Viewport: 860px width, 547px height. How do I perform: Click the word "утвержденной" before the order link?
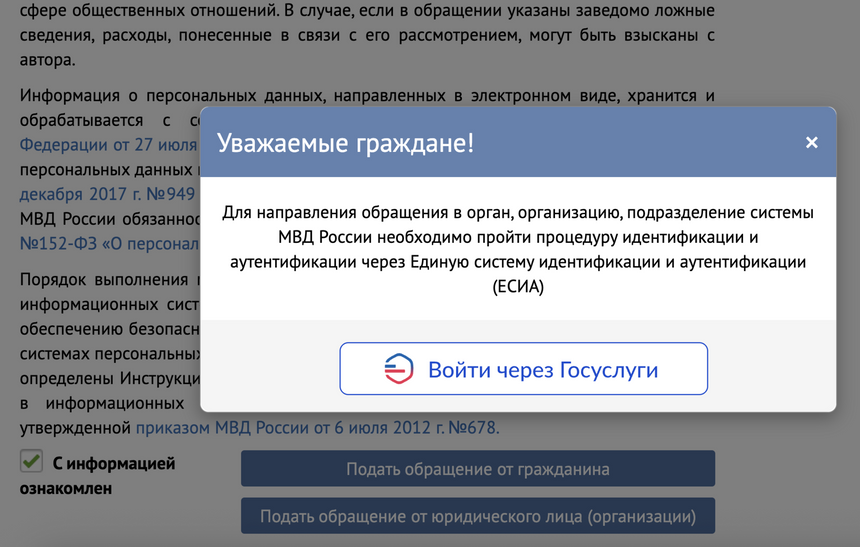pos(76,428)
